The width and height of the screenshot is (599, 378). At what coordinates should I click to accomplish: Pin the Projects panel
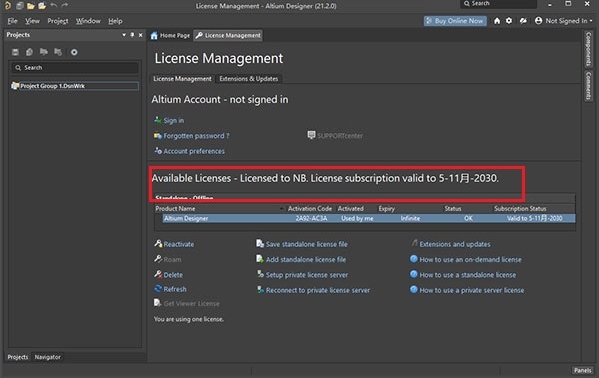[x=132, y=35]
